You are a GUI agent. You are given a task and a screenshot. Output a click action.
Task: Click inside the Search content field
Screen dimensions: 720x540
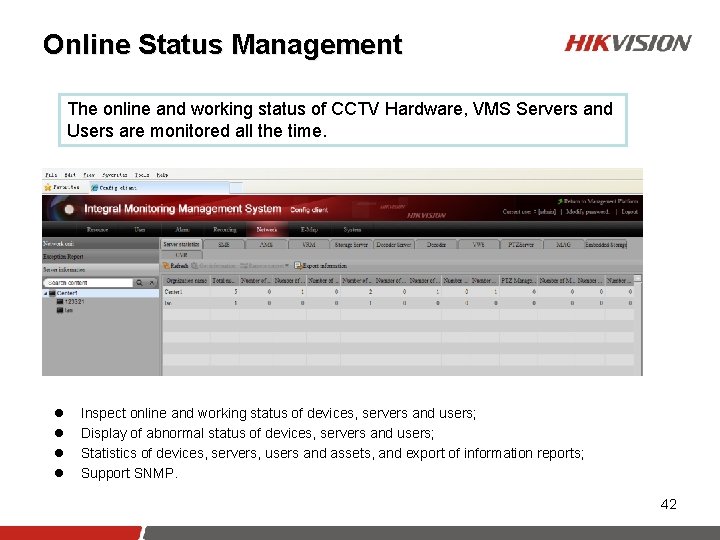pyautogui.click(x=89, y=283)
